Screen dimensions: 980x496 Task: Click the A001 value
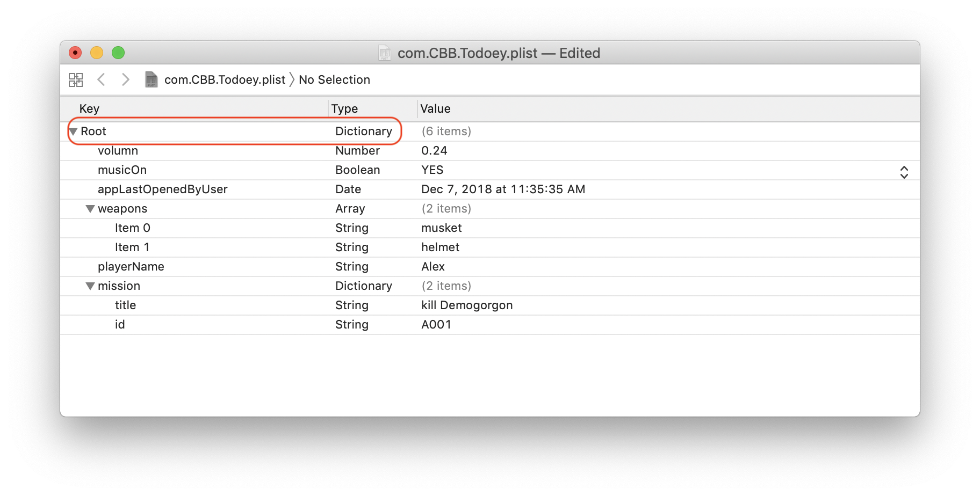(x=436, y=324)
